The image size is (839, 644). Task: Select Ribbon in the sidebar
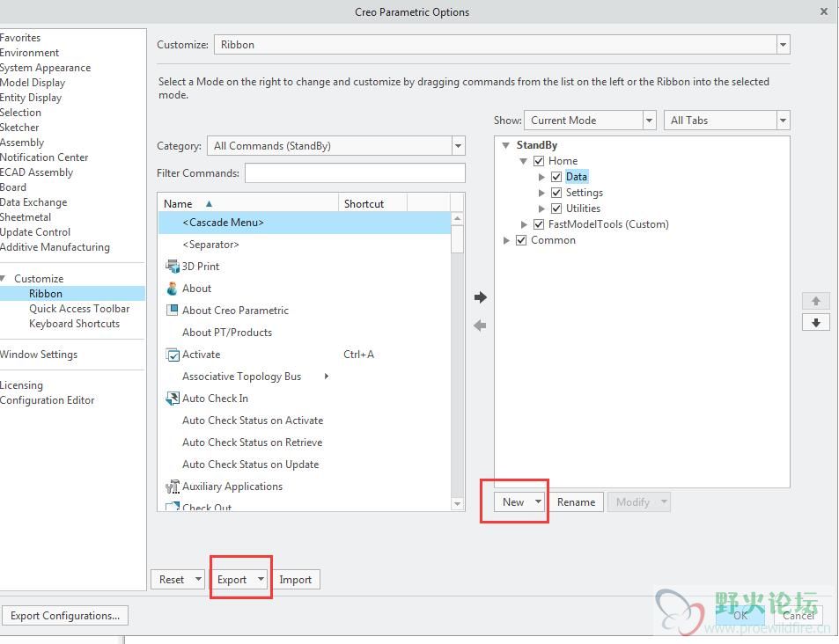[x=46, y=294]
